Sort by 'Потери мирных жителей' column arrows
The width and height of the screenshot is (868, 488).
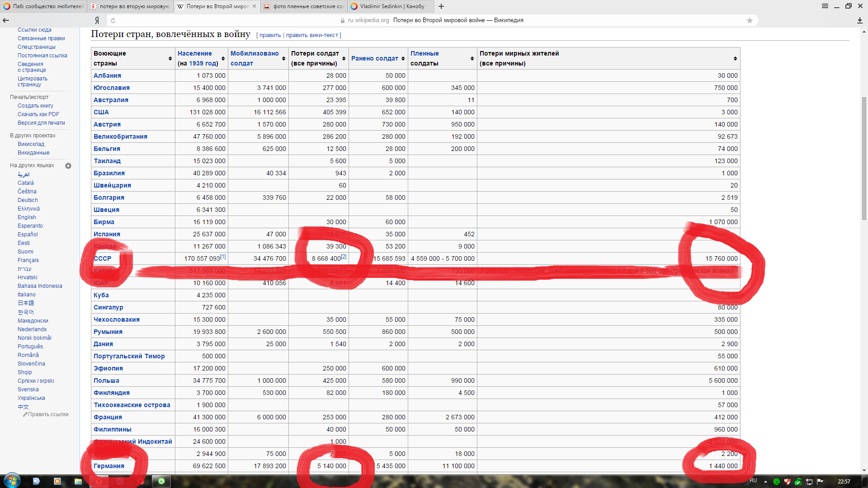point(735,59)
